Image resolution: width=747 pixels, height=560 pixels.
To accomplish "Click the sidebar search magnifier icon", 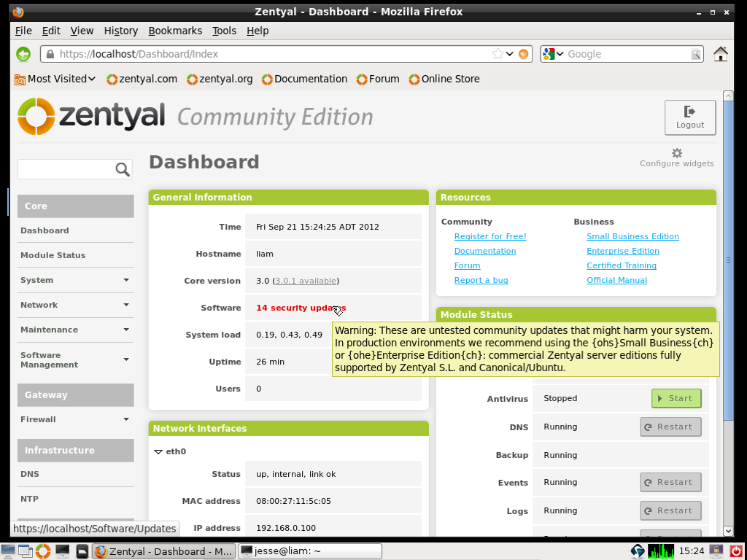I will pos(123,169).
